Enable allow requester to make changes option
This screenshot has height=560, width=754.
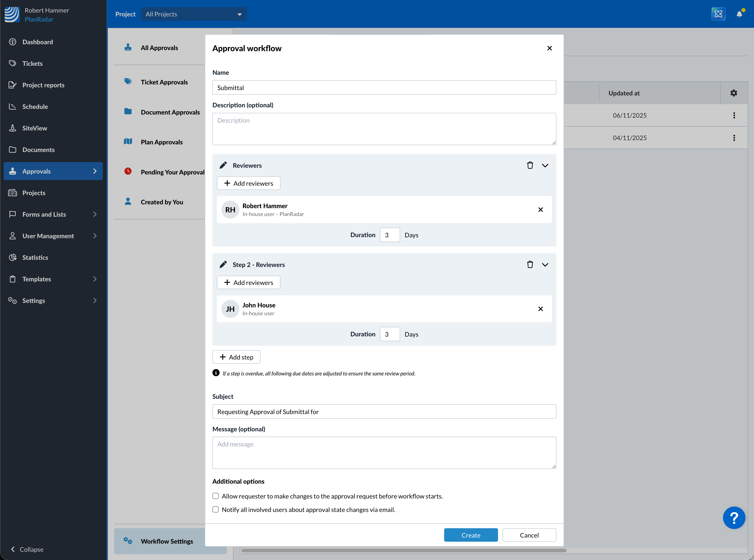coord(216,496)
